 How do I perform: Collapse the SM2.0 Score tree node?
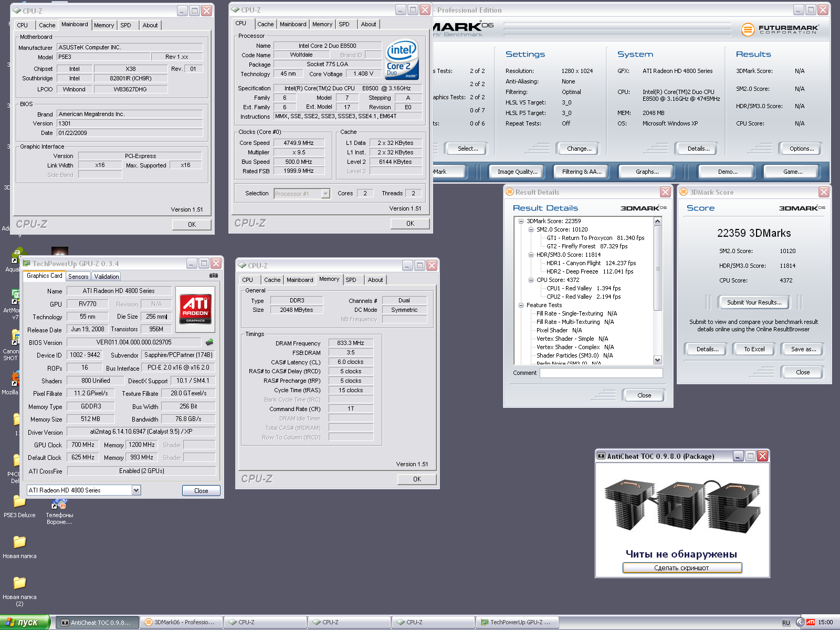[531, 229]
